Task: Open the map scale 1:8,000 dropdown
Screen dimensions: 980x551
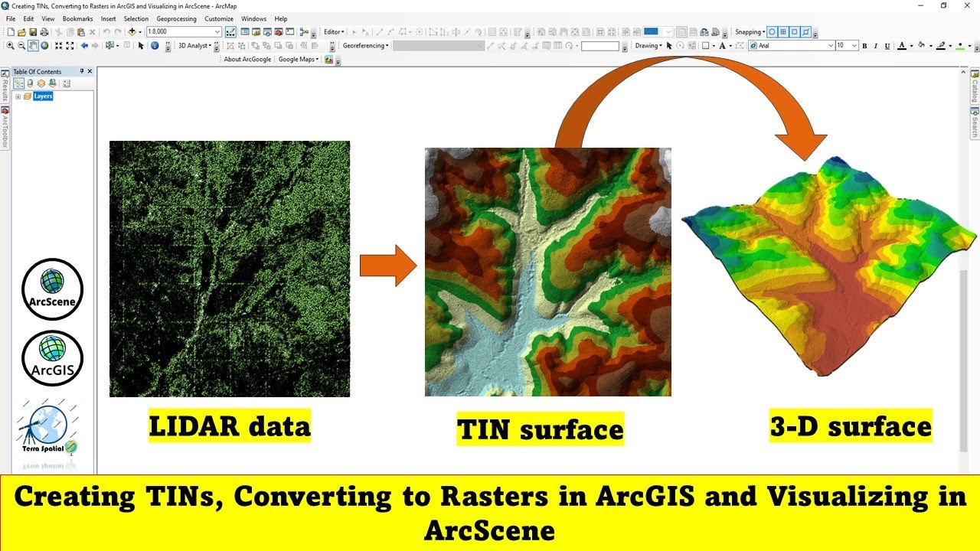Action: [217, 32]
